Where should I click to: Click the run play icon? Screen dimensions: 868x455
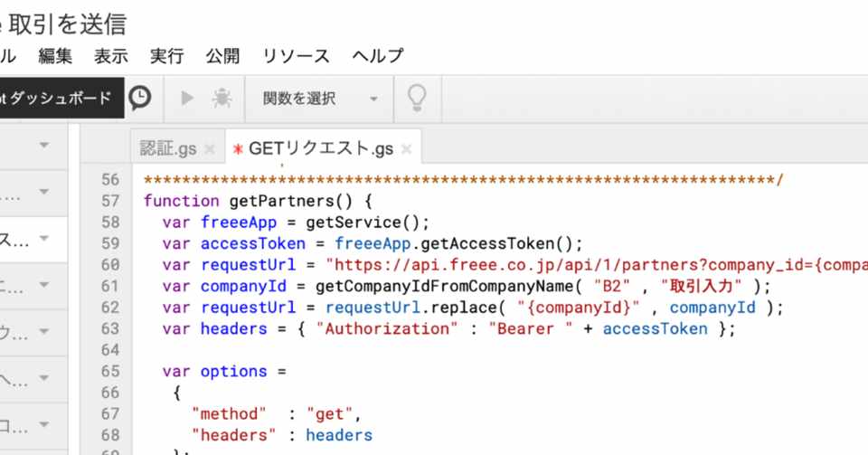188,99
